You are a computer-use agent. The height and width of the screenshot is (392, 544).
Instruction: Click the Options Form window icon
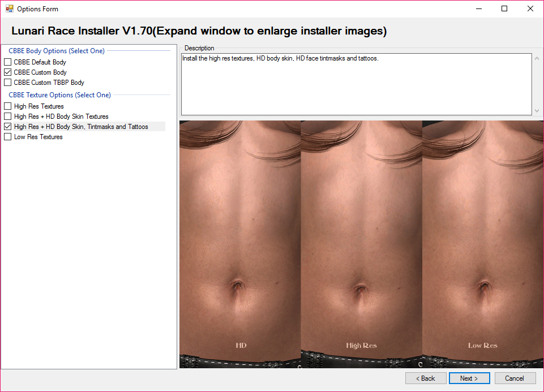click(10, 8)
